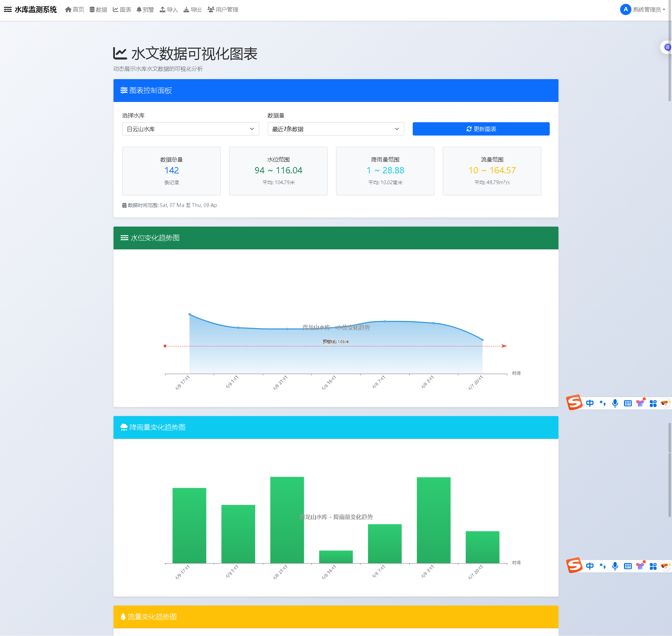This screenshot has height=636, width=672.
Task: Toggle 中 language mode beside water level chart
Action: click(x=590, y=403)
